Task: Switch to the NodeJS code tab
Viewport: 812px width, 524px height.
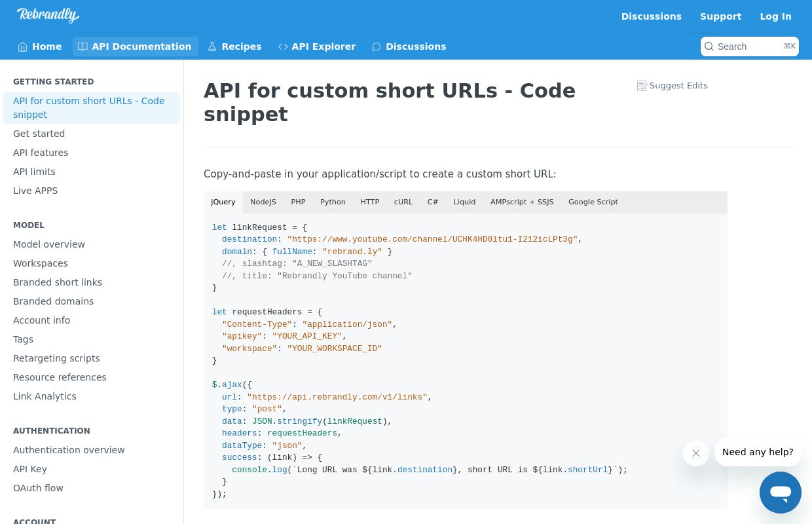Action: coord(263,202)
